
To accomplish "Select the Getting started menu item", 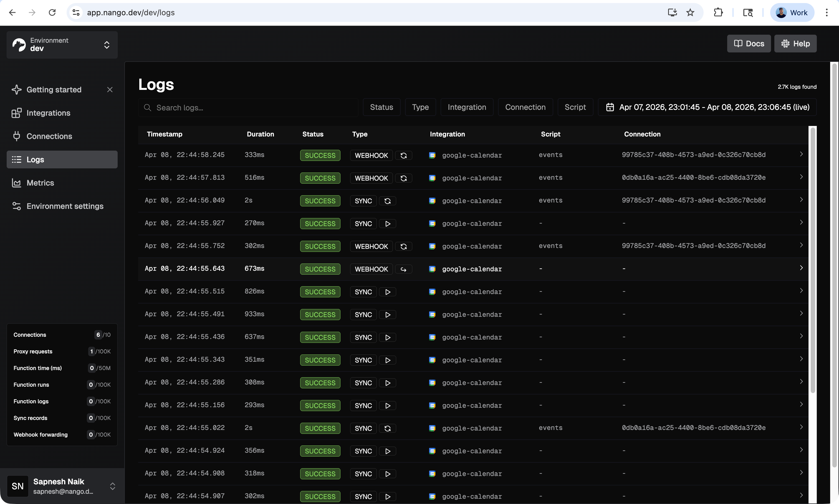I will [x=54, y=90].
